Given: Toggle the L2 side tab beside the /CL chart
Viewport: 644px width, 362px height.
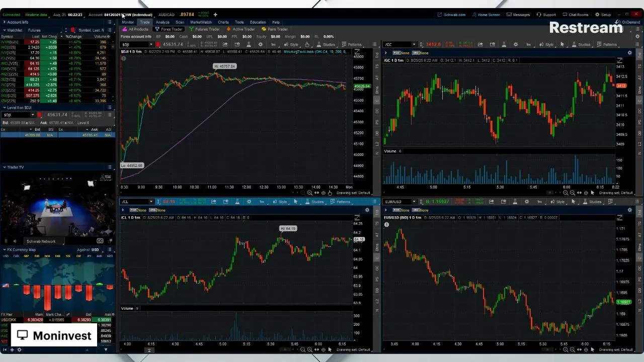Looking at the screenshot, I should pos(377,301).
